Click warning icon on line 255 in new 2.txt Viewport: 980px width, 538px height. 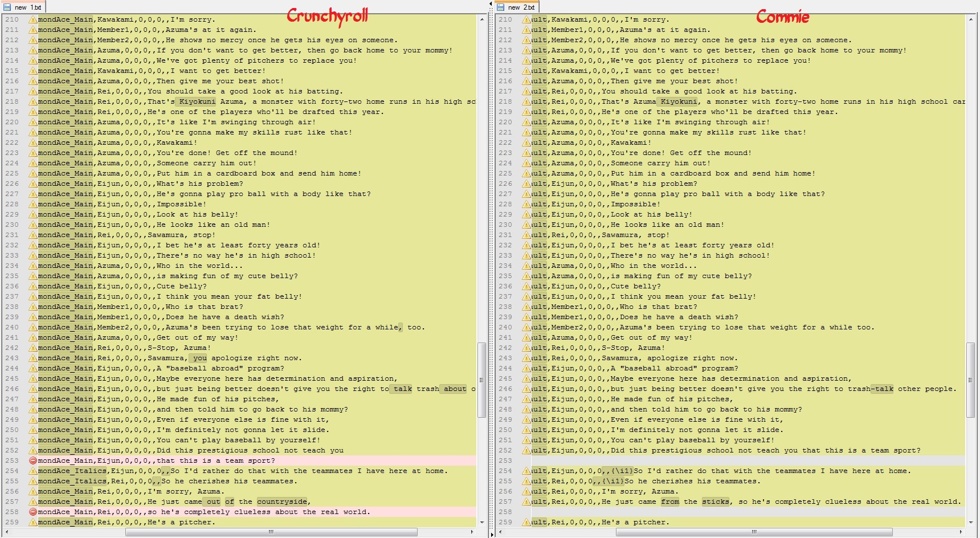[526, 481]
